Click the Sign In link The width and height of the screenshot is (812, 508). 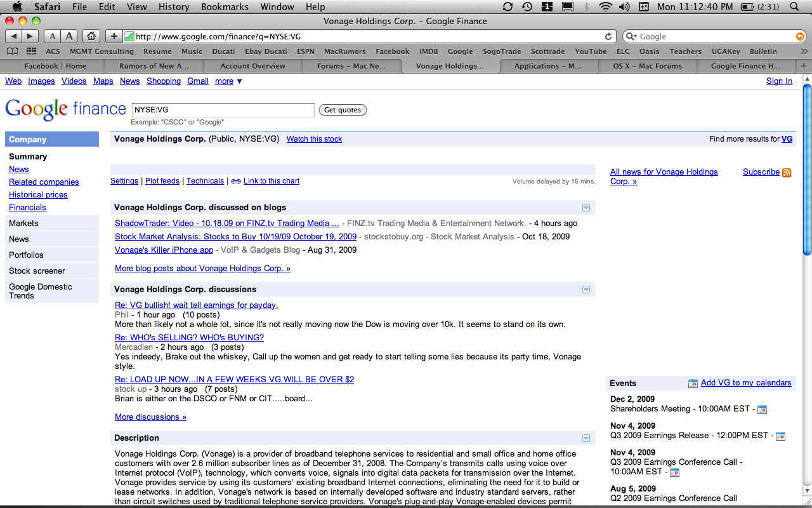pos(779,81)
